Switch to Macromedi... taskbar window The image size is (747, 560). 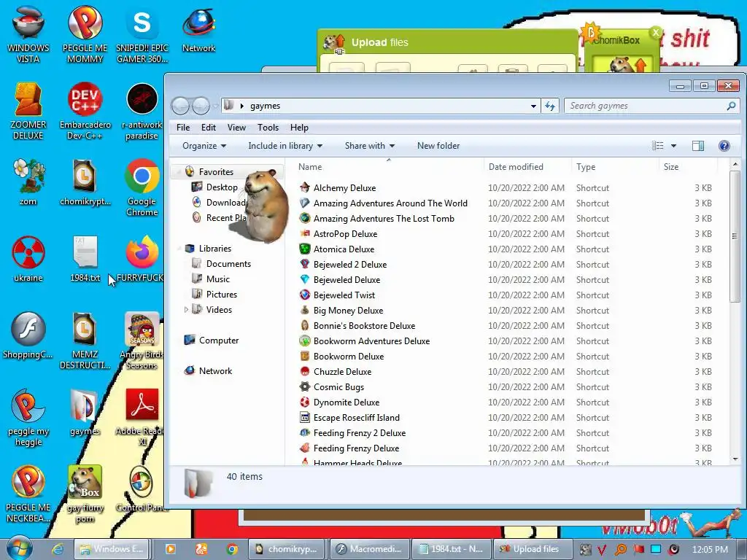(368, 549)
